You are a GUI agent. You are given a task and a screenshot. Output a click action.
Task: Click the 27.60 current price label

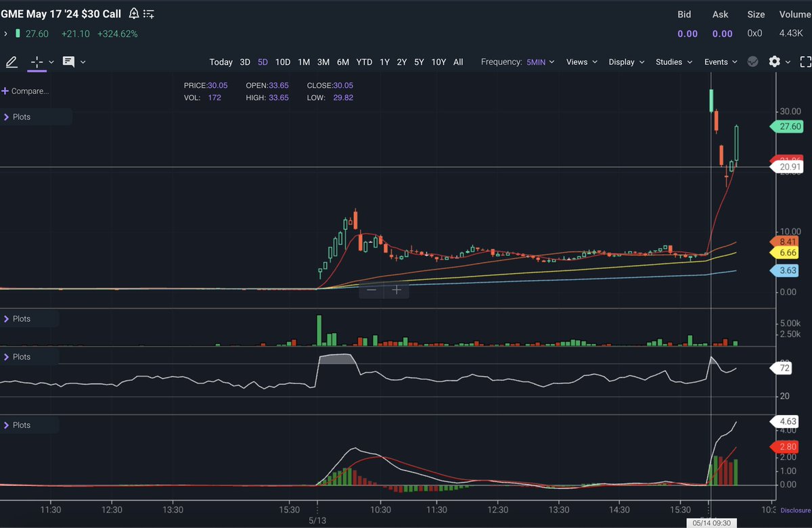786,126
